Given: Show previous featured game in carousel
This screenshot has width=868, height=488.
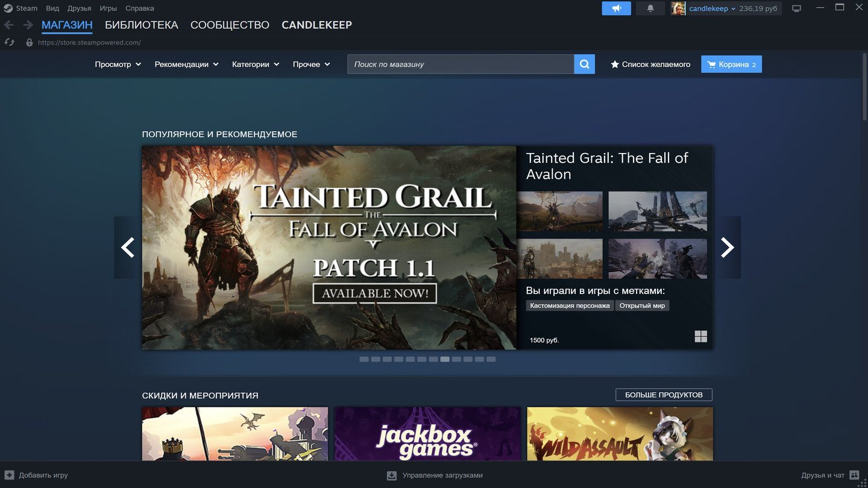Looking at the screenshot, I should click(127, 248).
